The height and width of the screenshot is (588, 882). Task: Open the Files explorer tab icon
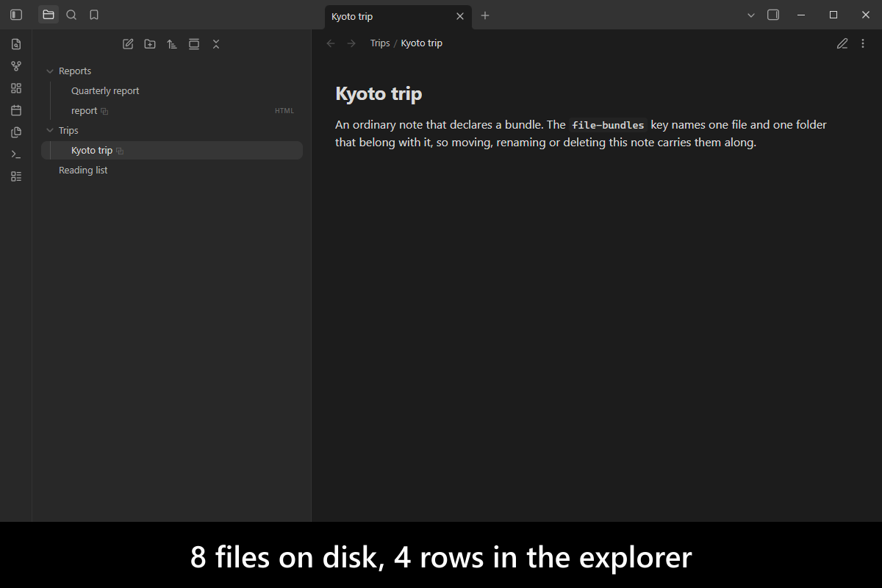coord(49,15)
